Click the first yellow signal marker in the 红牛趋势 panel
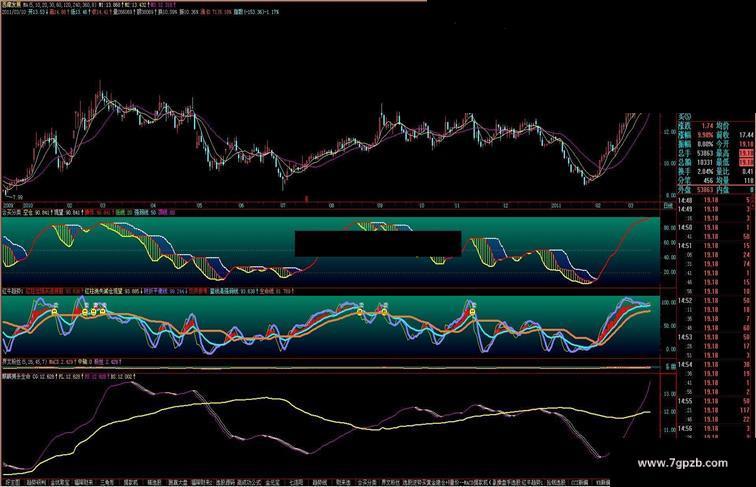 coord(54,312)
